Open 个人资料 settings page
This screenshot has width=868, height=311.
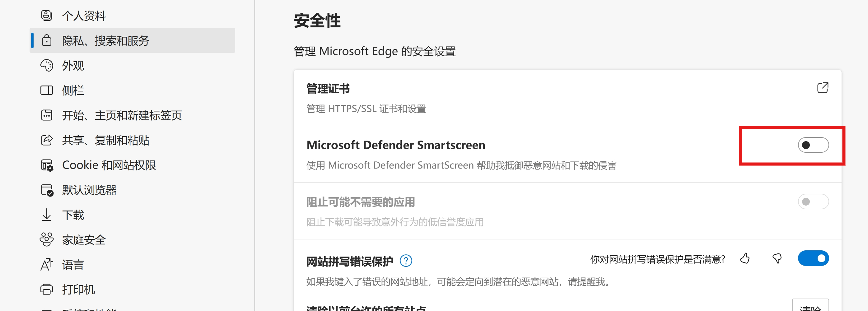133,16
